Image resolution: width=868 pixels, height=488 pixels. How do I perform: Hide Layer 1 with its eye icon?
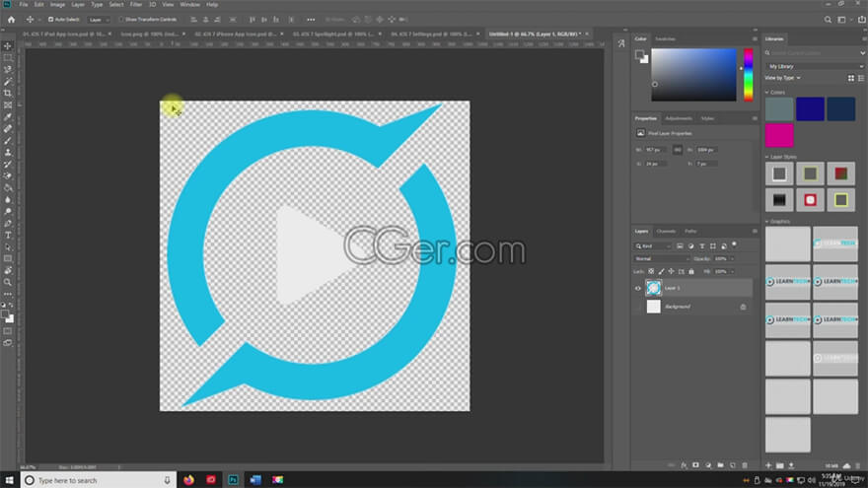(x=638, y=288)
